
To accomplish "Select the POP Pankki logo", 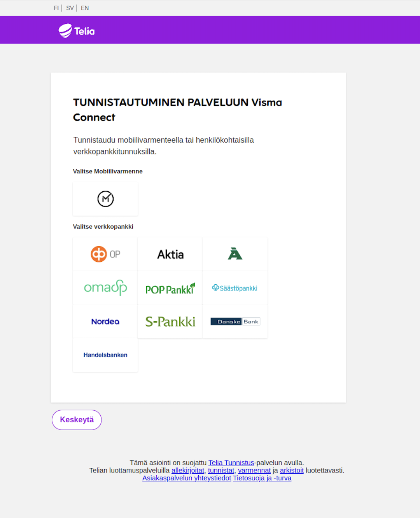I will point(170,288).
